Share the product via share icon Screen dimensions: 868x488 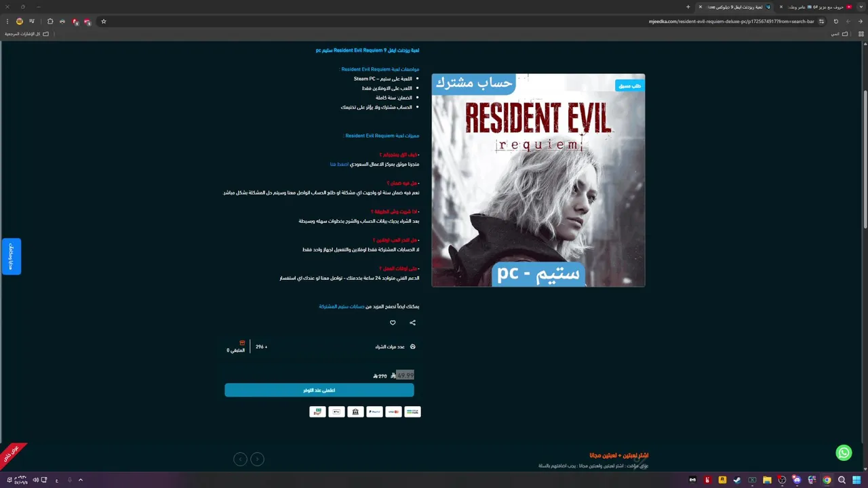point(412,323)
